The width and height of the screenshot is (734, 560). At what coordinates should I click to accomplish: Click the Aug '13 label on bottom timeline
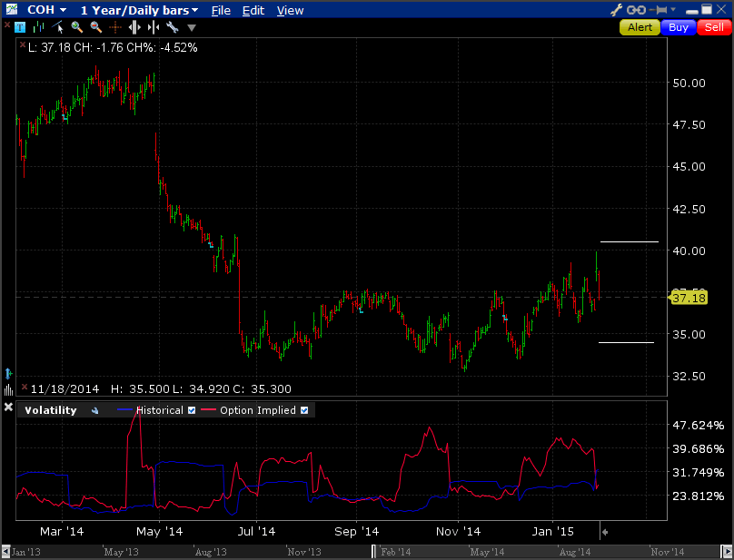click(211, 553)
